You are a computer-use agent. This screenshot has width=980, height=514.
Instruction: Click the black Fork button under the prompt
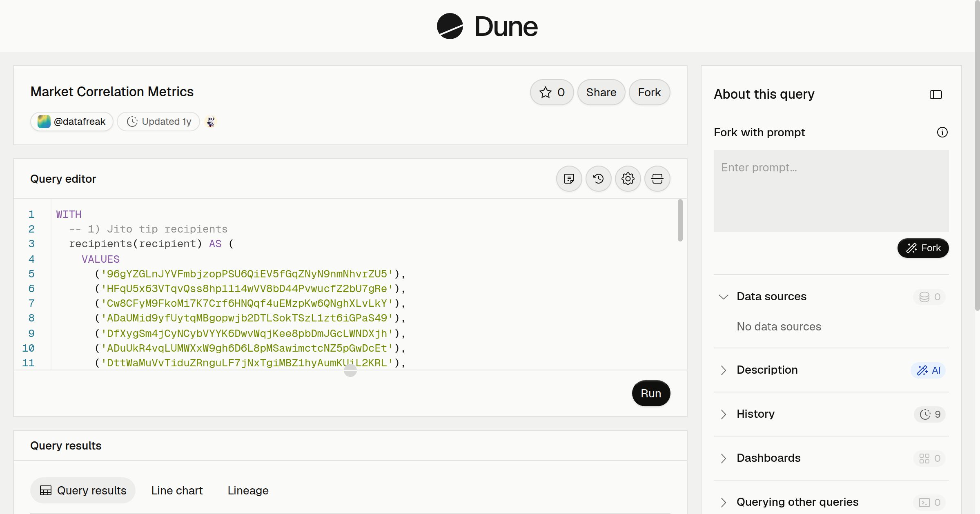[x=923, y=248]
